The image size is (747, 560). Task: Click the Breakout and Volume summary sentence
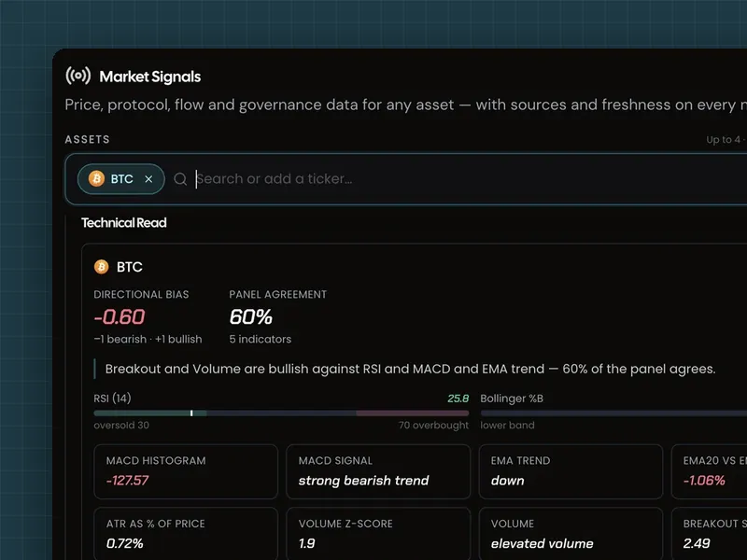click(410, 369)
